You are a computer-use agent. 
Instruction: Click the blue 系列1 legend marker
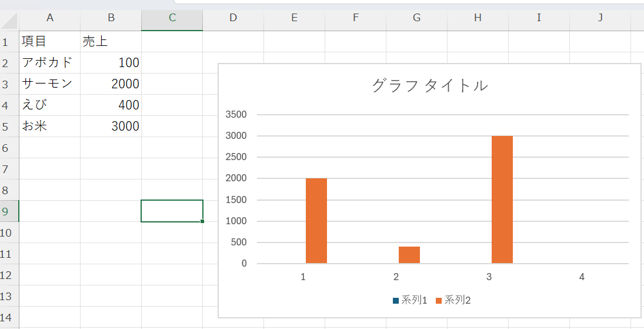(x=396, y=301)
